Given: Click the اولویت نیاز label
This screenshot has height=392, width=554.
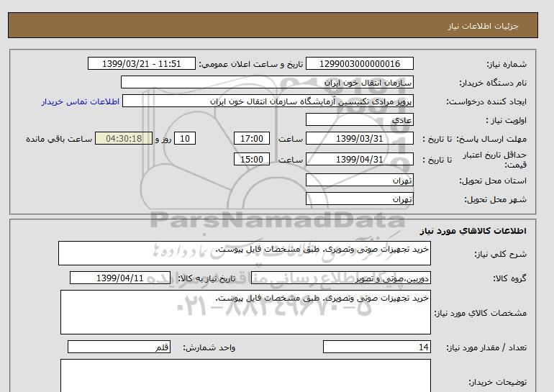Looking at the screenshot, I should click(x=507, y=120).
